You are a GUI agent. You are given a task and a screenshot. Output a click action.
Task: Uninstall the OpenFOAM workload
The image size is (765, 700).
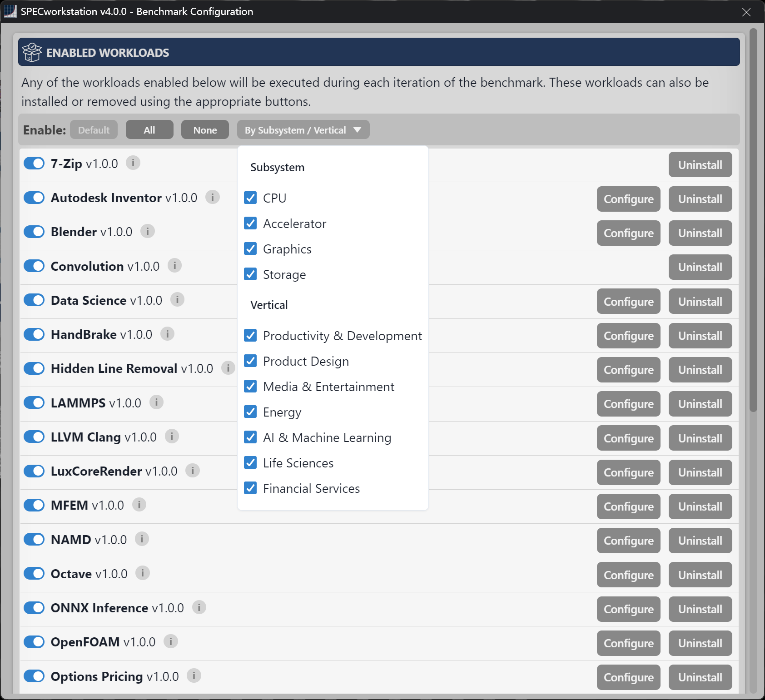click(700, 643)
